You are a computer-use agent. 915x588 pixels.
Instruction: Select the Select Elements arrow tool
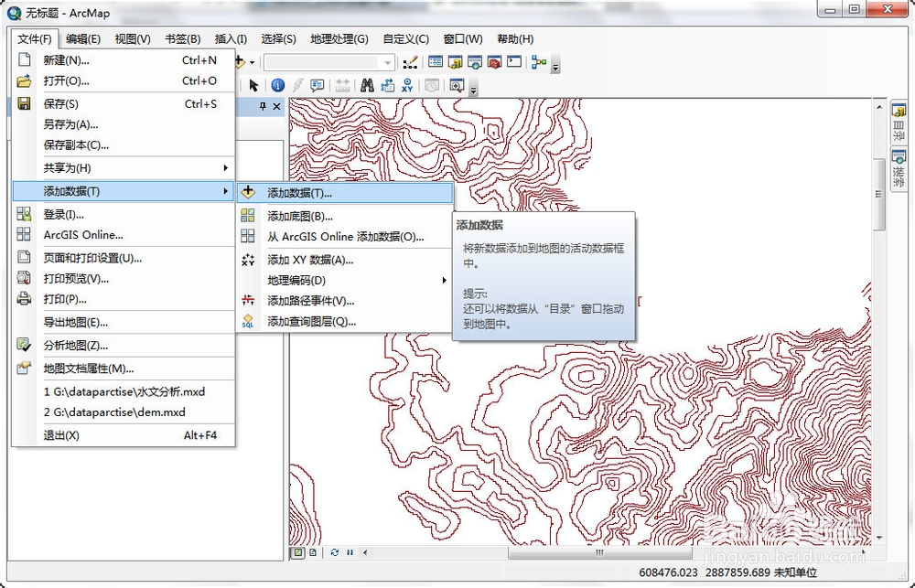point(253,85)
